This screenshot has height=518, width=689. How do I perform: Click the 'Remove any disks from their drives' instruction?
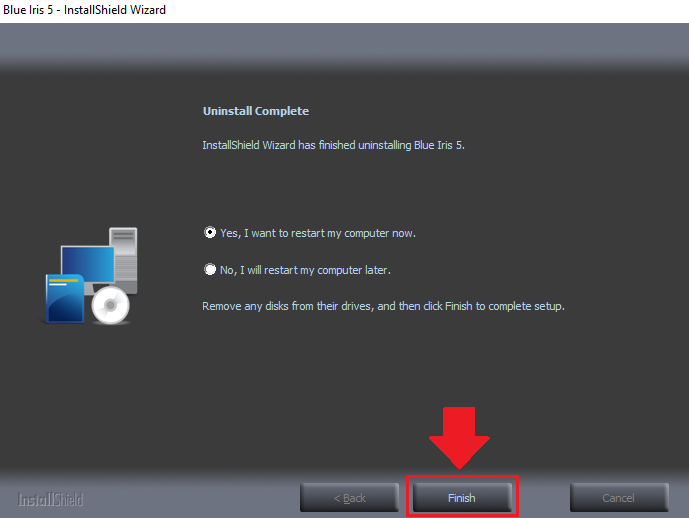[383, 306]
